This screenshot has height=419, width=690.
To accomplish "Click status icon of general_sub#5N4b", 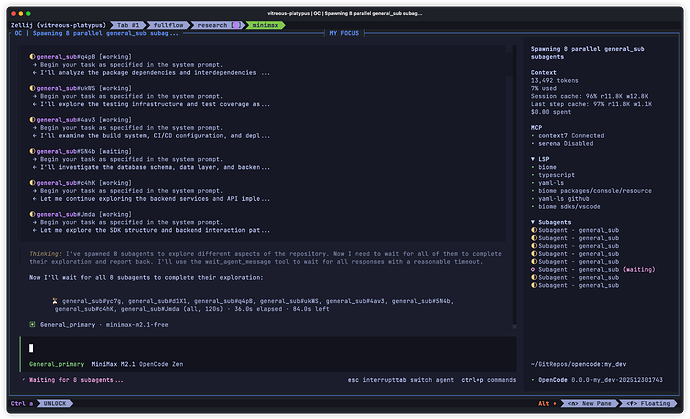I will (32, 151).
